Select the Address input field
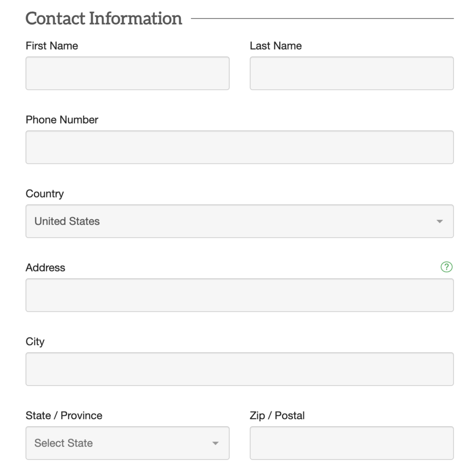This screenshot has height=476, width=468. (x=239, y=295)
